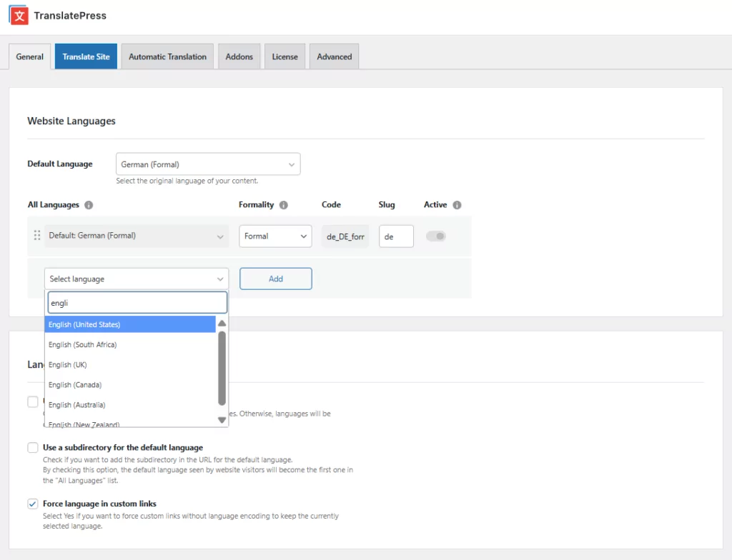Choose English (South Africa) option
The width and height of the screenshot is (732, 560).
pos(130,344)
